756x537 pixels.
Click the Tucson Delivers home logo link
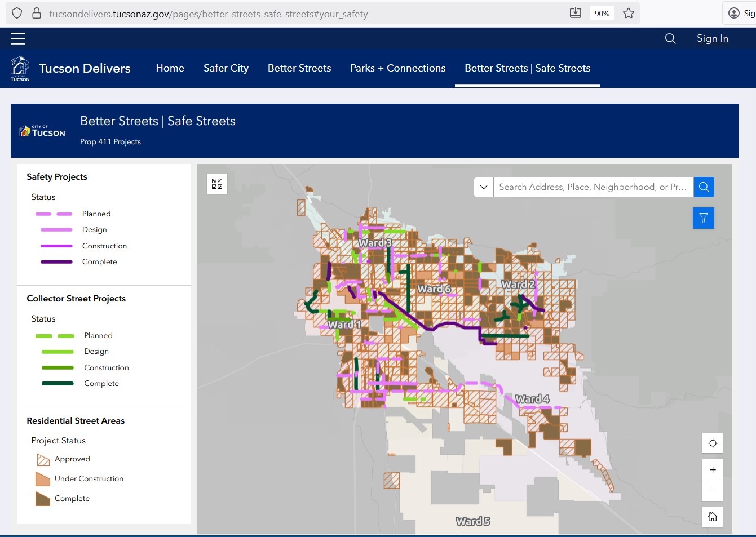(71, 69)
